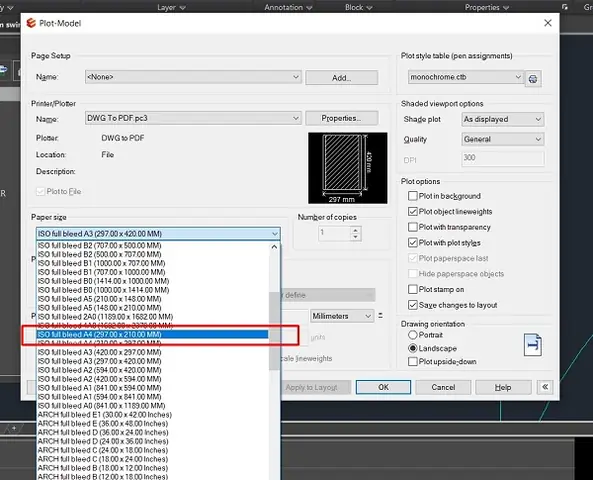Open Quality General dropdown

click(x=503, y=139)
